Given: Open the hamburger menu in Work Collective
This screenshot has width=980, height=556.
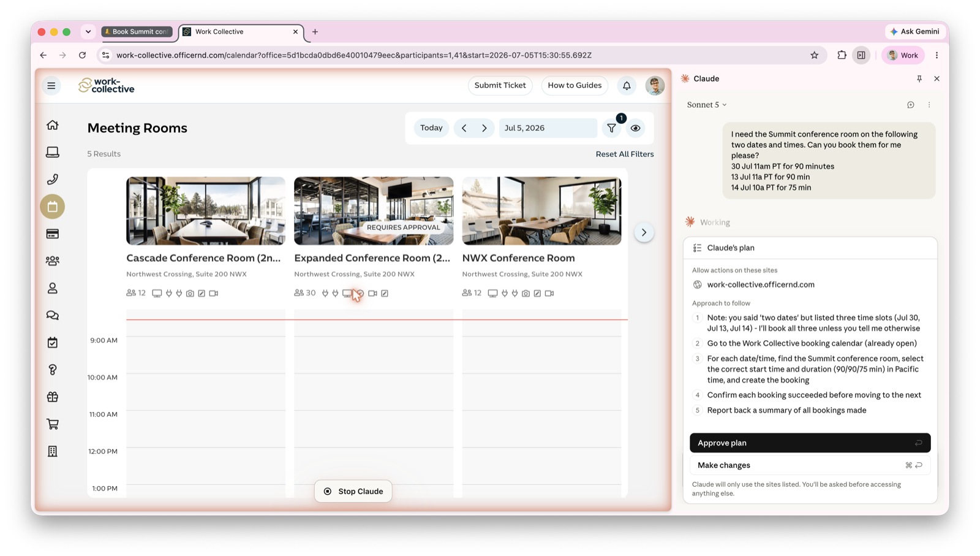Looking at the screenshot, I should (51, 86).
